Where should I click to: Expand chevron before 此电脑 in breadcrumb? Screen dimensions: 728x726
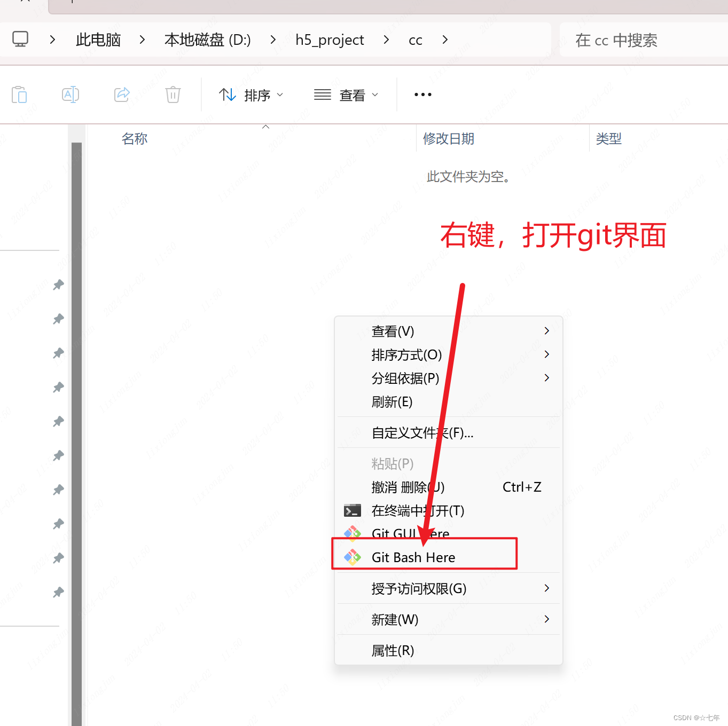52,40
